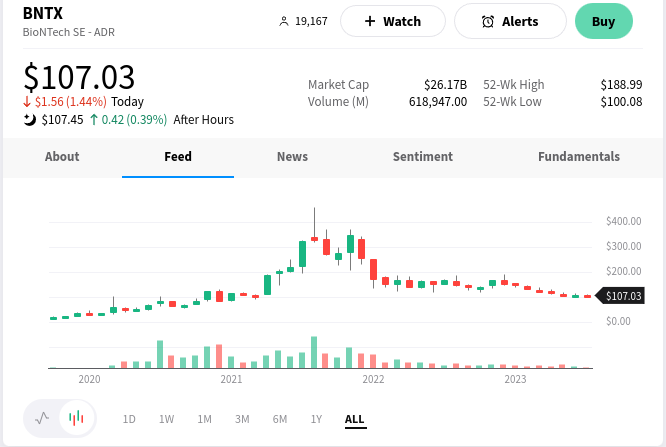Set up price Alerts

click(509, 21)
